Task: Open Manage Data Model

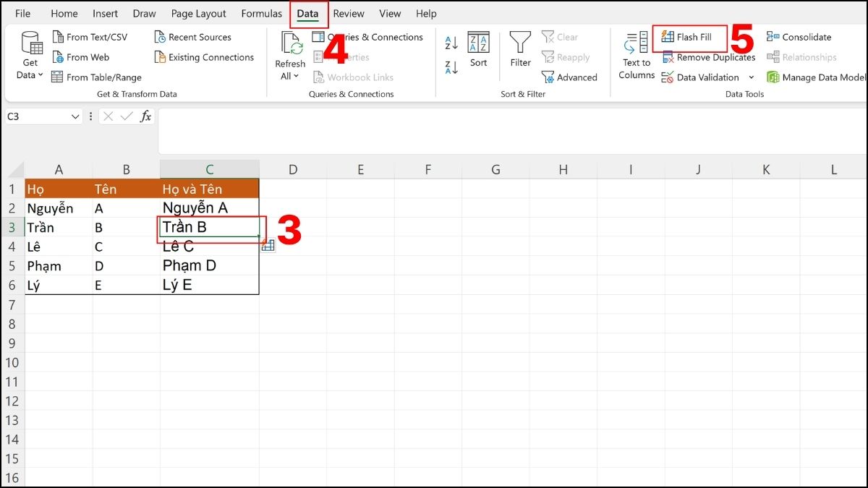Action: 817,77
